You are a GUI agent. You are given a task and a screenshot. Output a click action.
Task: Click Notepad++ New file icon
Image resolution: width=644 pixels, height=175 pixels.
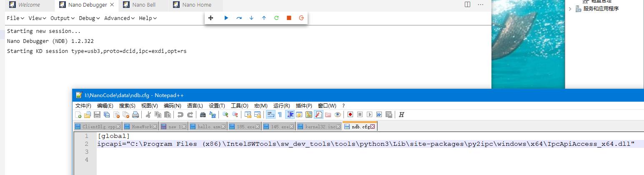78,115
